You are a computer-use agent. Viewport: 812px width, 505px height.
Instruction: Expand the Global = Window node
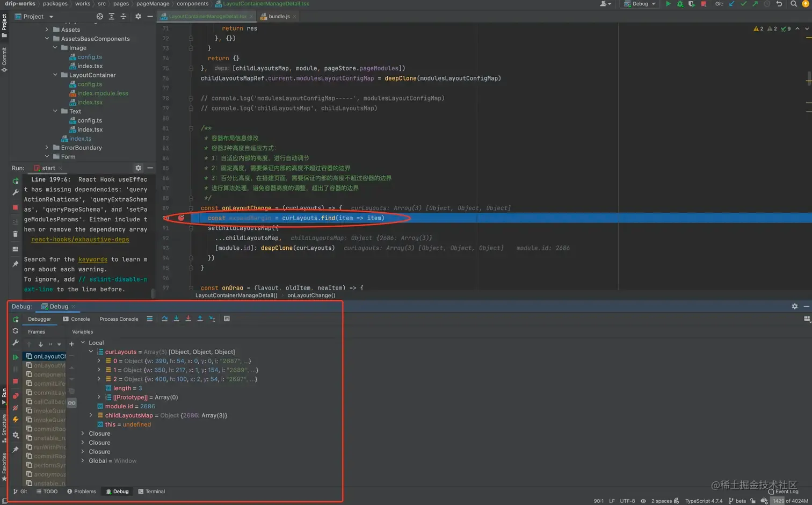(x=83, y=461)
